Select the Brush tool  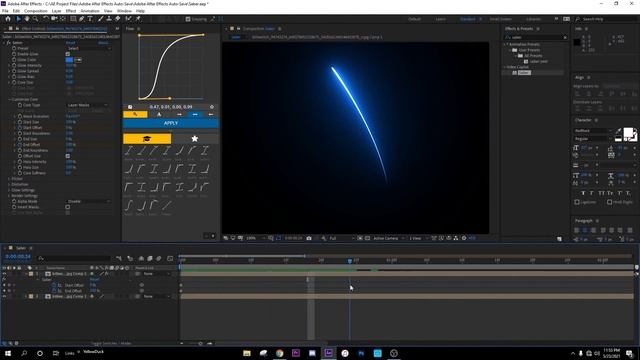(100, 19)
